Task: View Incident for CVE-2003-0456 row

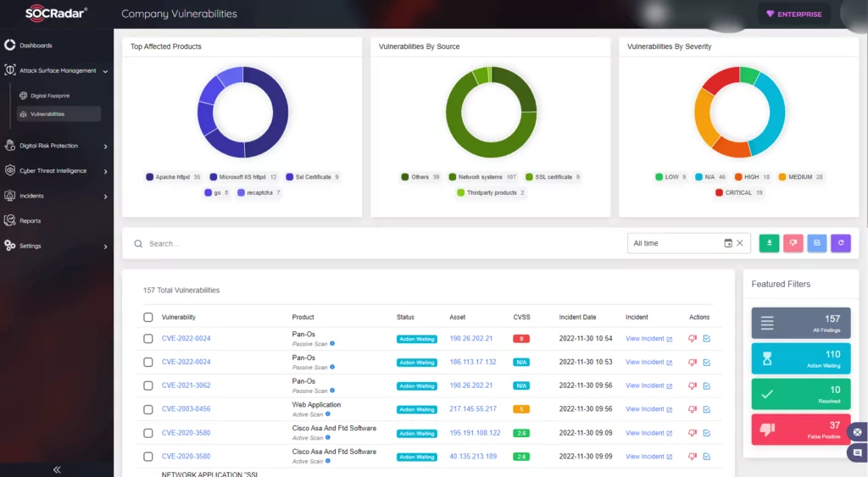Action: (648, 409)
